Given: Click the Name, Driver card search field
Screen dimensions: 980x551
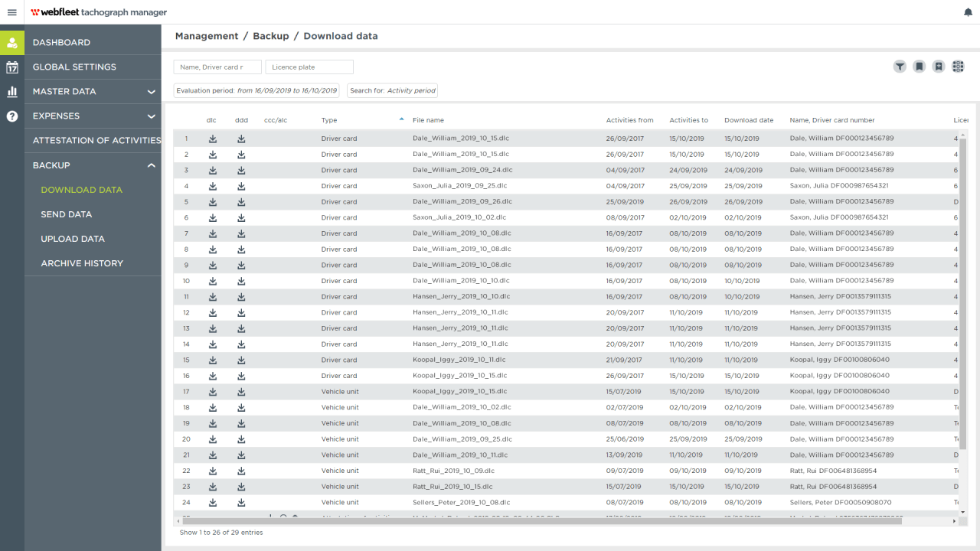Looking at the screenshot, I should tap(217, 67).
